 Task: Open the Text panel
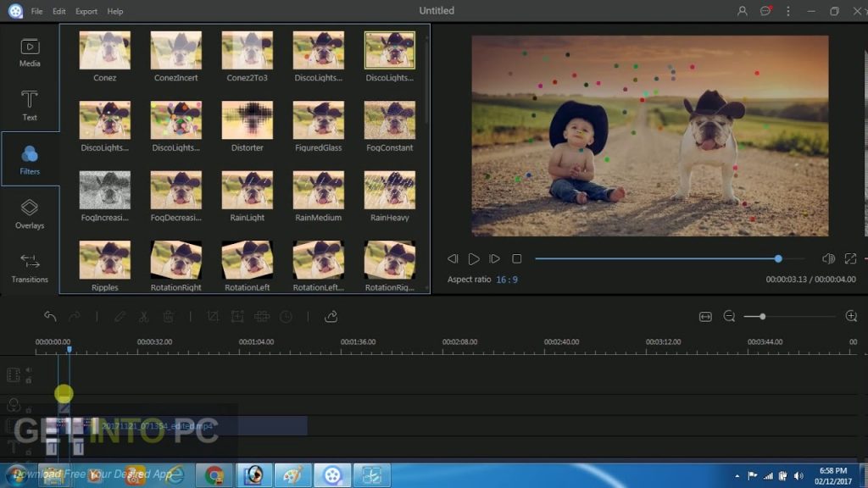(x=30, y=105)
